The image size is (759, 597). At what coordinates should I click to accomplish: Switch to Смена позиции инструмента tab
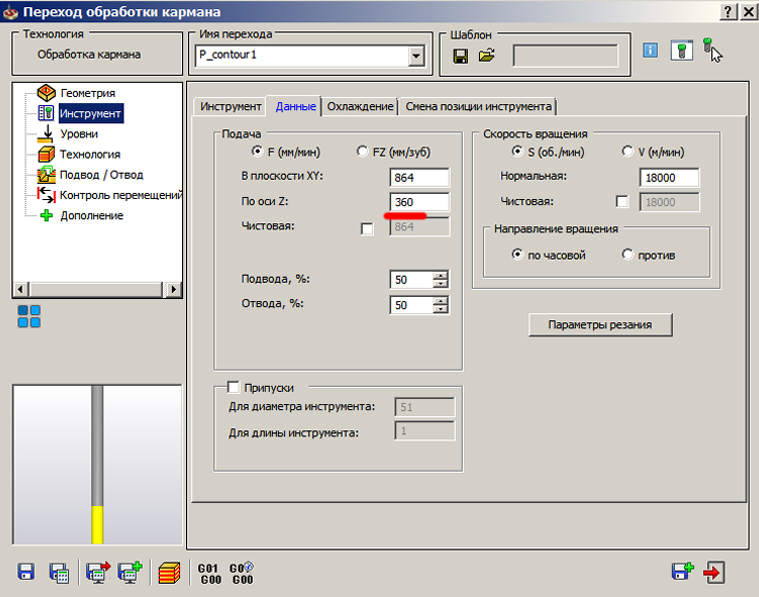click(x=478, y=107)
